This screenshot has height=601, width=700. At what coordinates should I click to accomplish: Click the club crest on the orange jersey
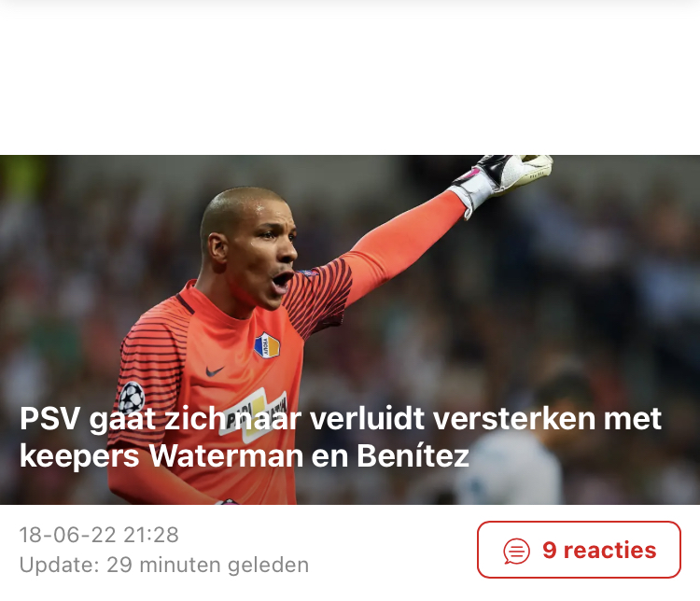[267, 345]
